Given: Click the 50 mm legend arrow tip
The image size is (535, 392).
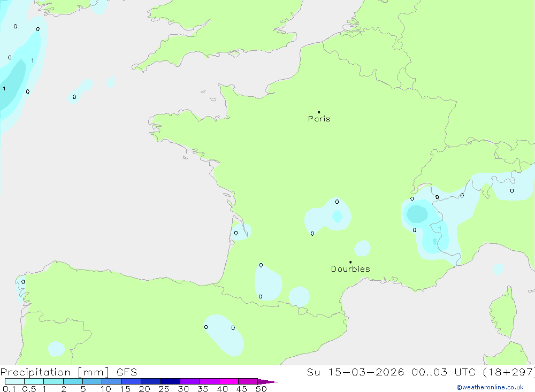Looking at the screenshot, I should [268, 381].
